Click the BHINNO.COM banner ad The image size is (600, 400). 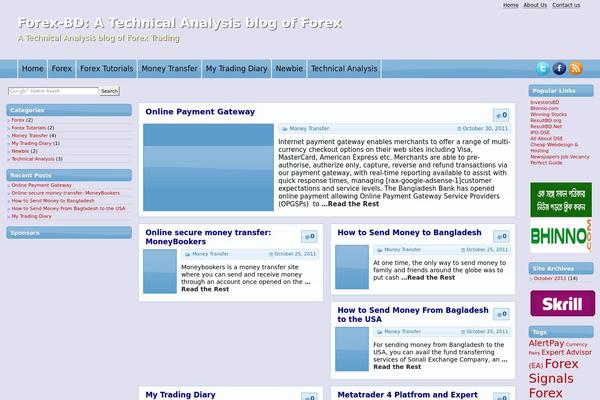point(561,217)
